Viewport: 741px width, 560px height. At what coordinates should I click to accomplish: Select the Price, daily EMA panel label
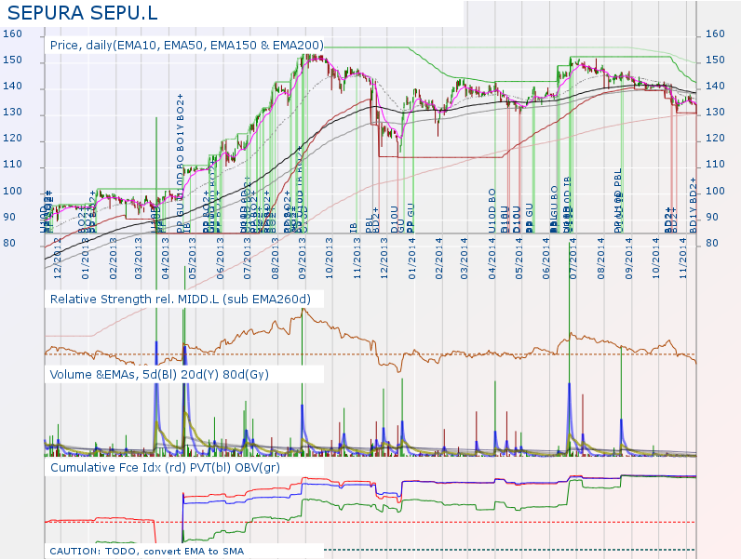pyautogui.click(x=187, y=46)
